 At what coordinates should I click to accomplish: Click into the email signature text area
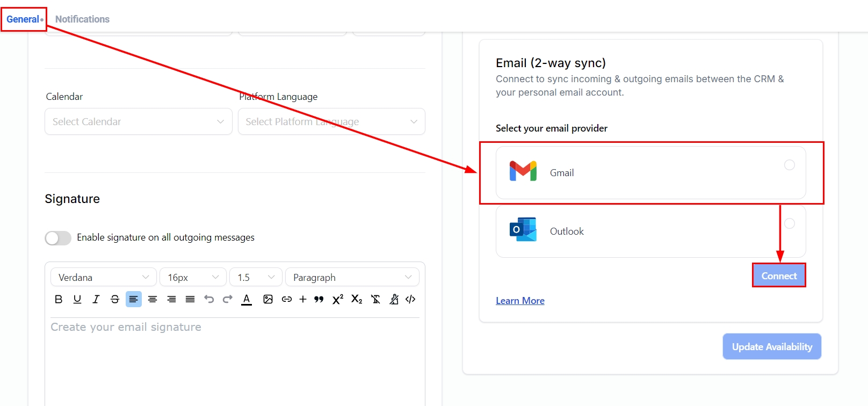coord(234,360)
